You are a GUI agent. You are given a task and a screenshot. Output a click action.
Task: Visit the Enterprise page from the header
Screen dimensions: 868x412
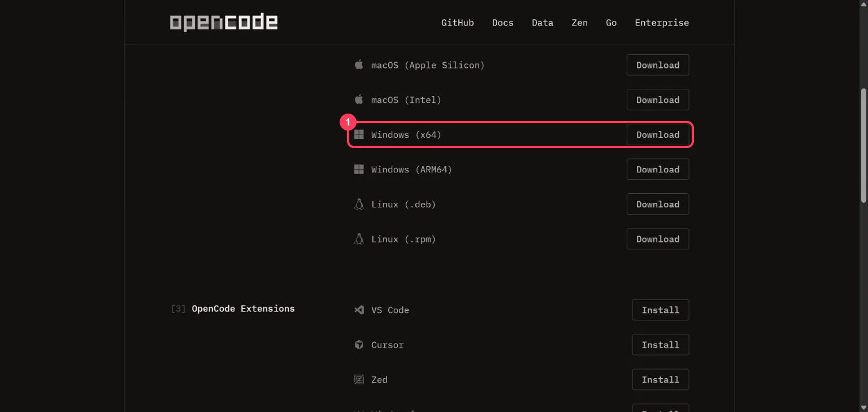tap(662, 23)
